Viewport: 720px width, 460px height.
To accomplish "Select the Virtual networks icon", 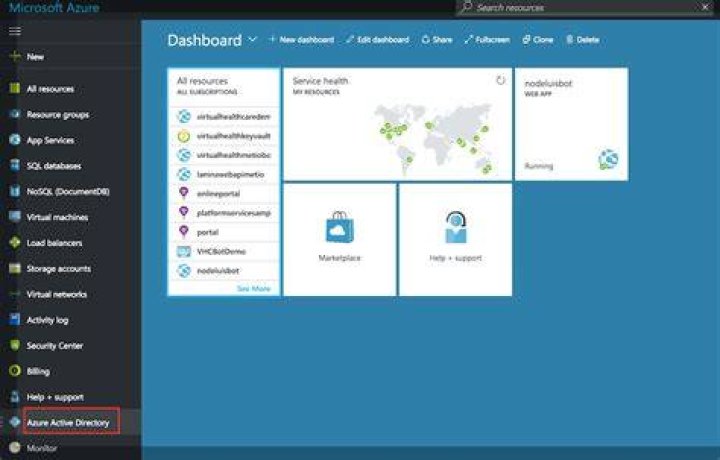I will pos(15,294).
